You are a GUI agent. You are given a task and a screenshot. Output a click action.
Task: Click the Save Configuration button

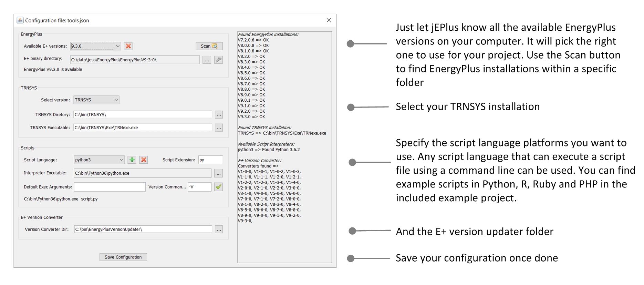123,257
